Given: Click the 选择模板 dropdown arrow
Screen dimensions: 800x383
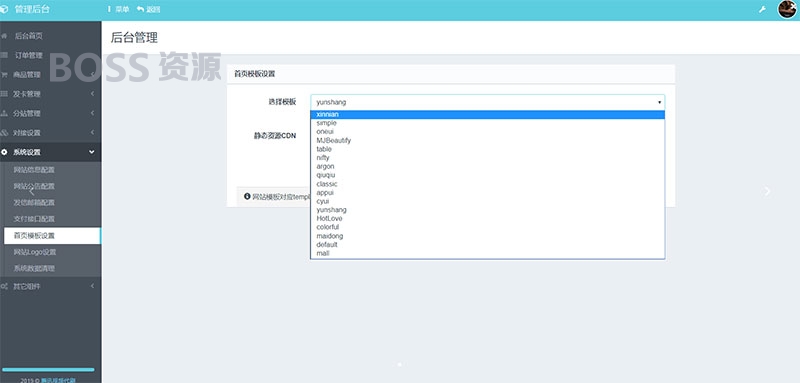Looking at the screenshot, I should [x=659, y=102].
